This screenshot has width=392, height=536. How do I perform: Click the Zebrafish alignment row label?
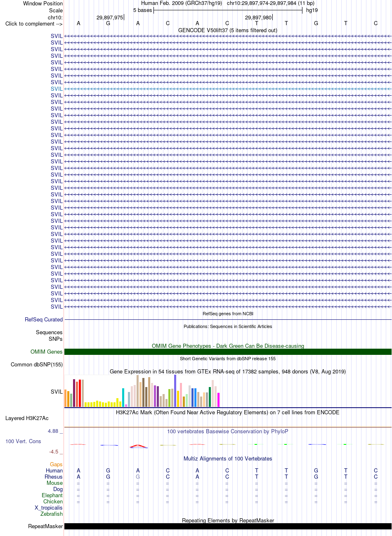(x=52, y=514)
